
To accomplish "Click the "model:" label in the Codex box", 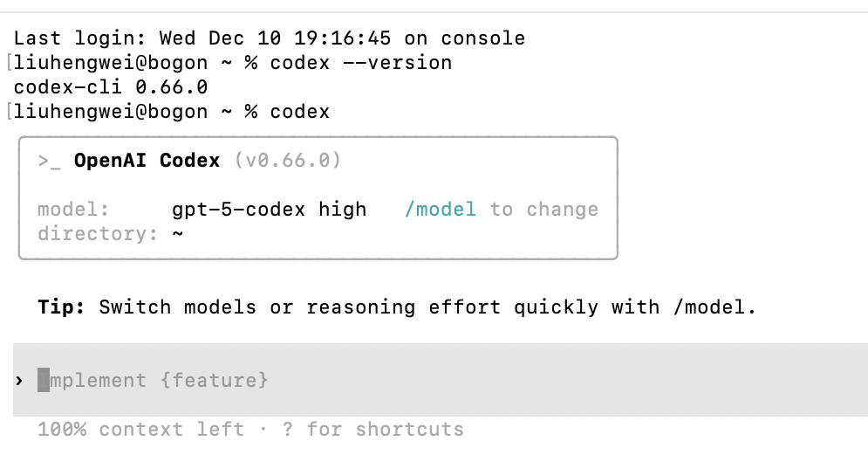I will pos(73,210).
